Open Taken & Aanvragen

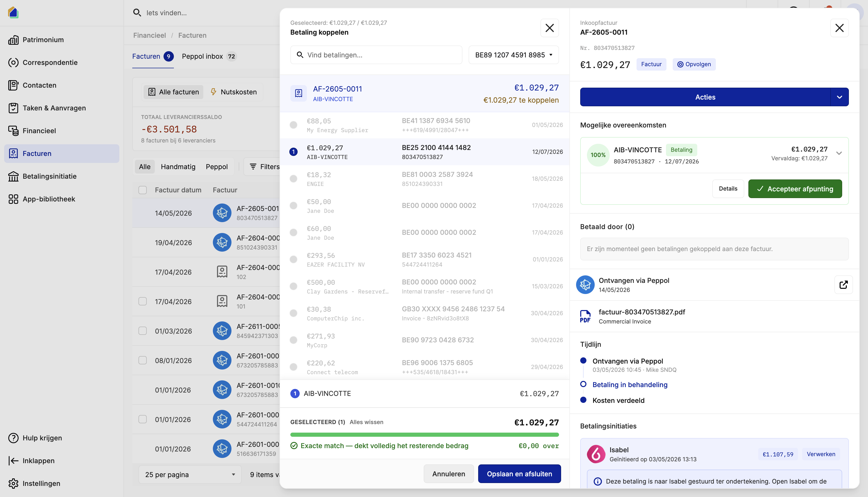coord(62,108)
